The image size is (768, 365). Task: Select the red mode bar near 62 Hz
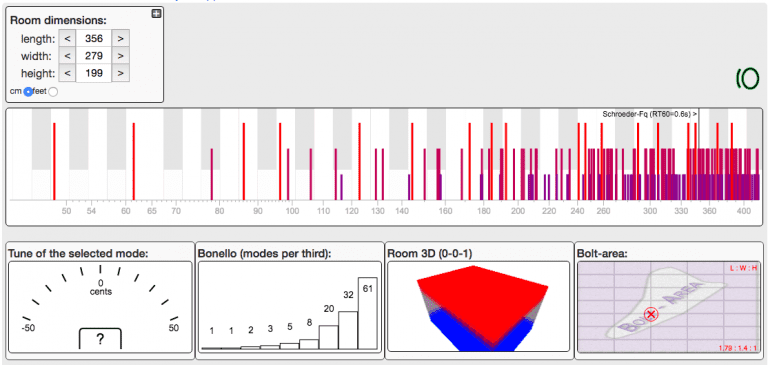(x=133, y=161)
